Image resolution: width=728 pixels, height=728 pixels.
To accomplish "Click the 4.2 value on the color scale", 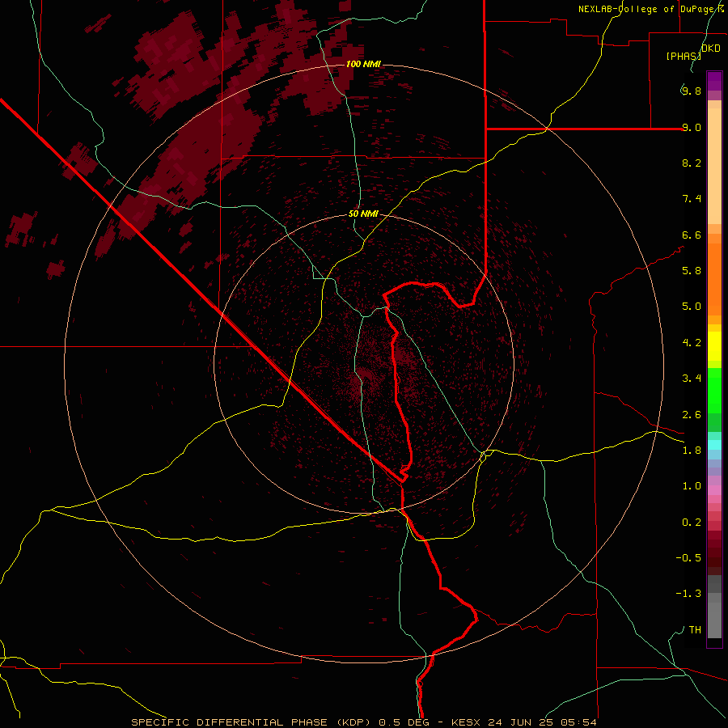I will pyautogui.click(x=692, y=343).
